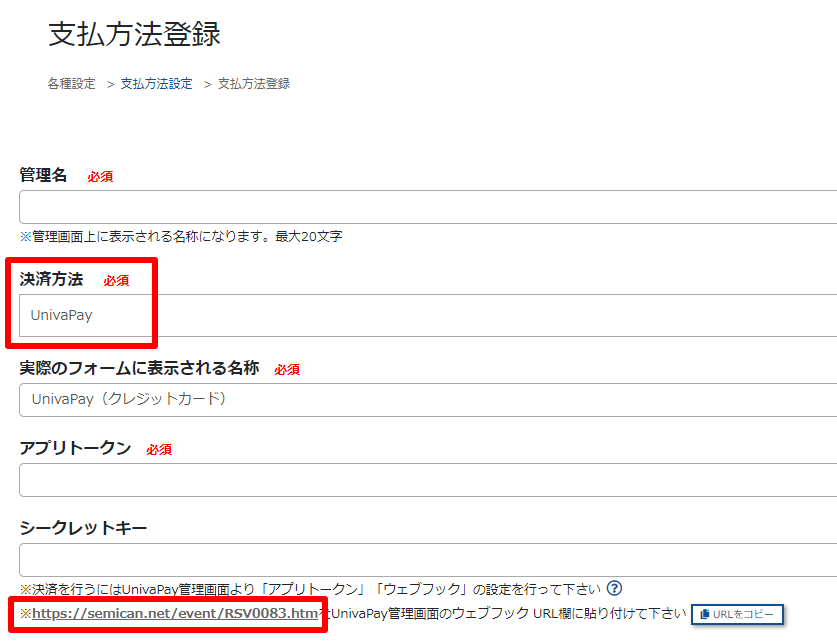Click the 実際のフォームに表示される名称 label
The image size is (837, 641).
tap(139, 368)
